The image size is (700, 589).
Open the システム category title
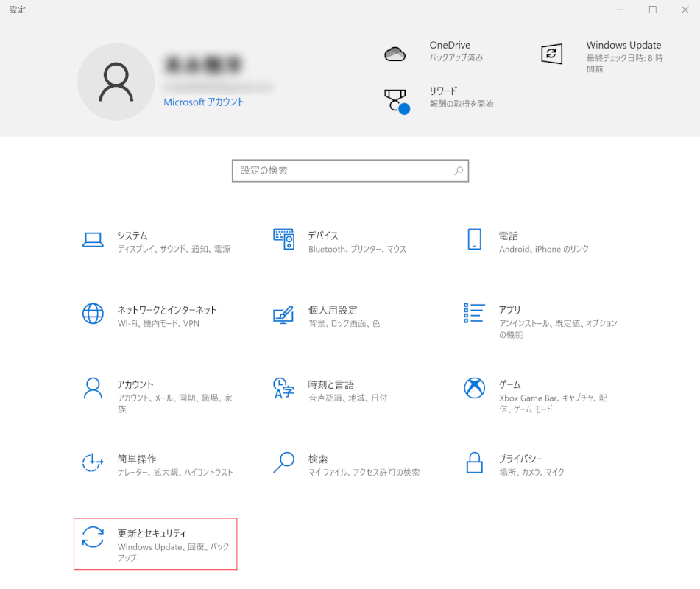tap(132, 236)
